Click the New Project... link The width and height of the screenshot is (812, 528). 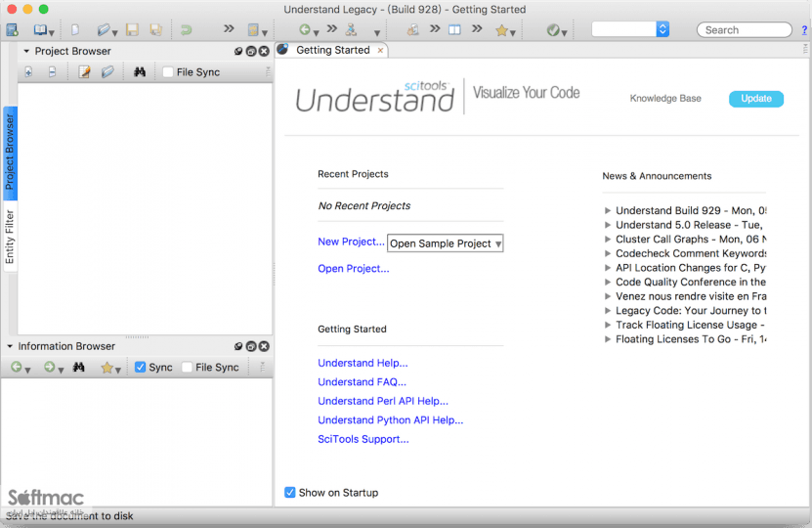click(x=351, y=242)
